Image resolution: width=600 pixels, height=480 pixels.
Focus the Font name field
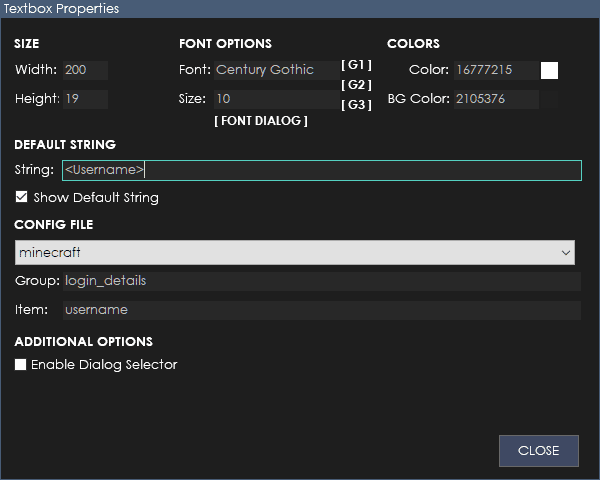coord(277,70)
